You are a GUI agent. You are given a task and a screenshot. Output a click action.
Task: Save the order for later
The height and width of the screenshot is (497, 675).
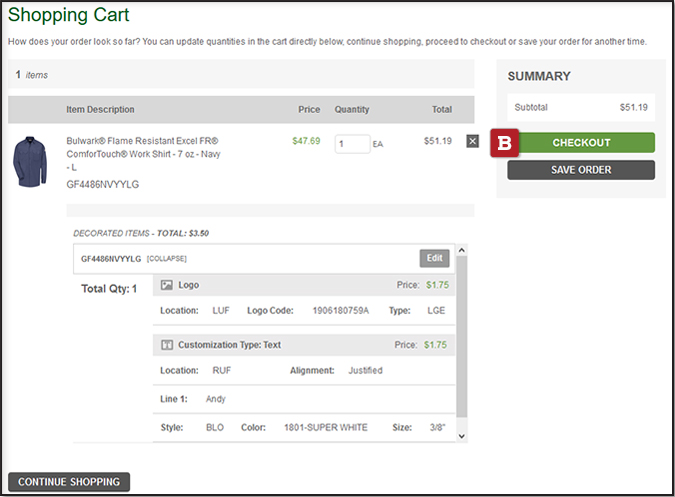[x=581, y=170]
